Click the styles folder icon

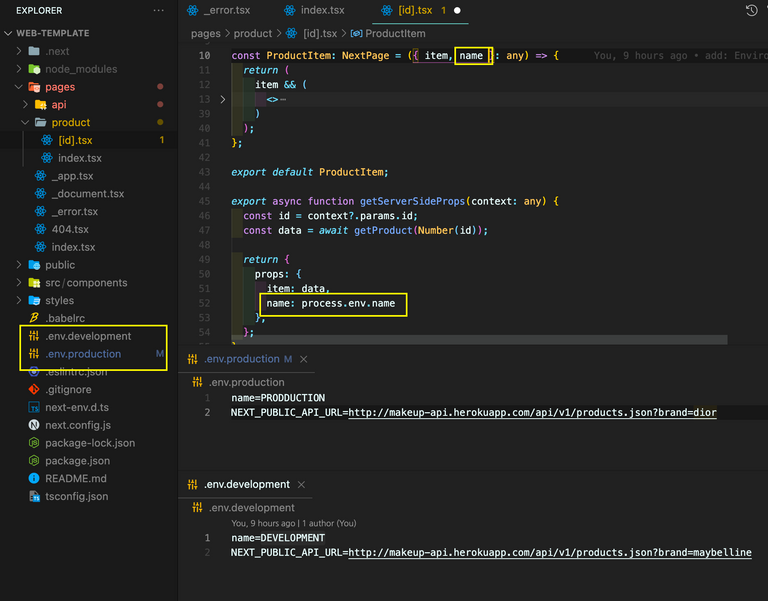coord(34,300)
